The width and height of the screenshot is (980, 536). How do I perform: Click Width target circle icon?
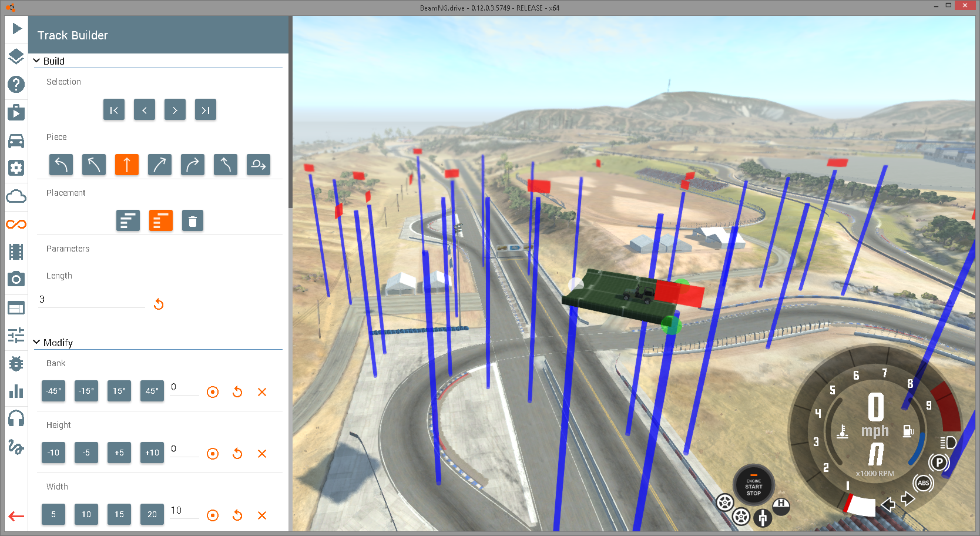tap(213, 515)
